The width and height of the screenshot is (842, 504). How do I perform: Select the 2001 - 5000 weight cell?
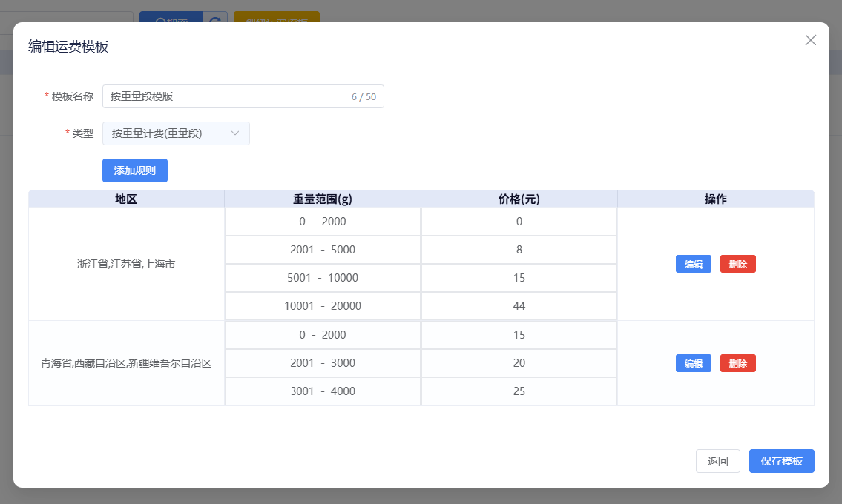323,250
